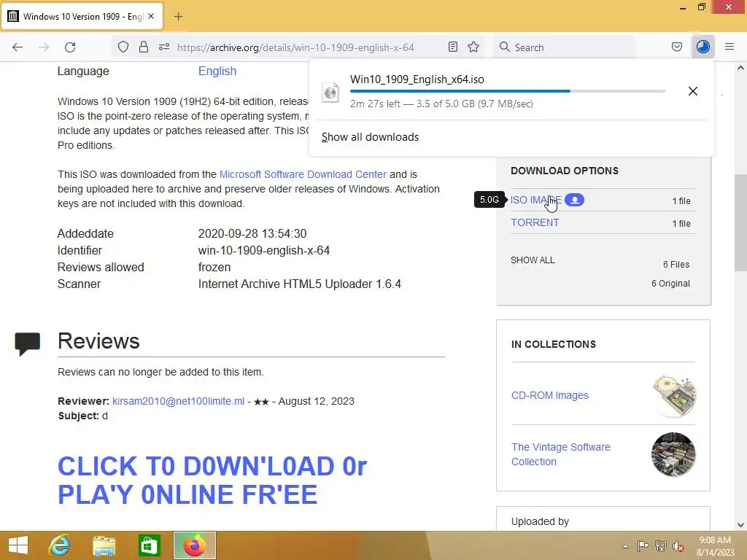Open the Microsoft Software Download Center link
The width and height of the screenshot is (747, 560).
click(x=303, y=174)
